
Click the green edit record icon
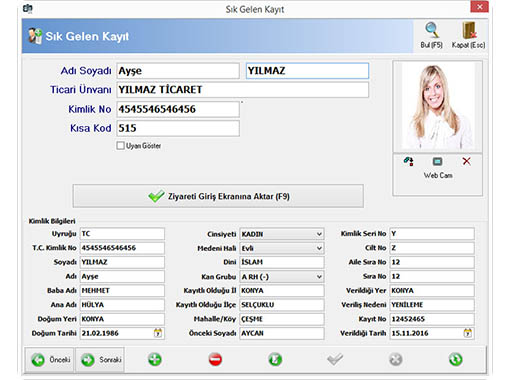pos(275,359)
